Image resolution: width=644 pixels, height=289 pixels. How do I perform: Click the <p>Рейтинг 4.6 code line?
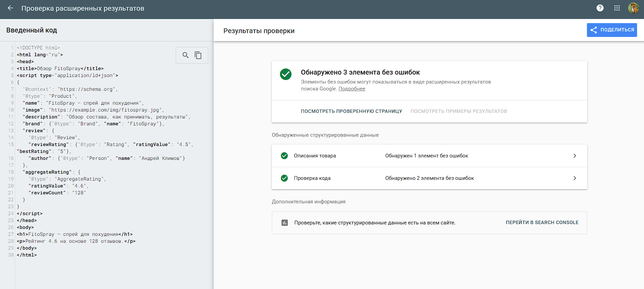tap(76, 241)
